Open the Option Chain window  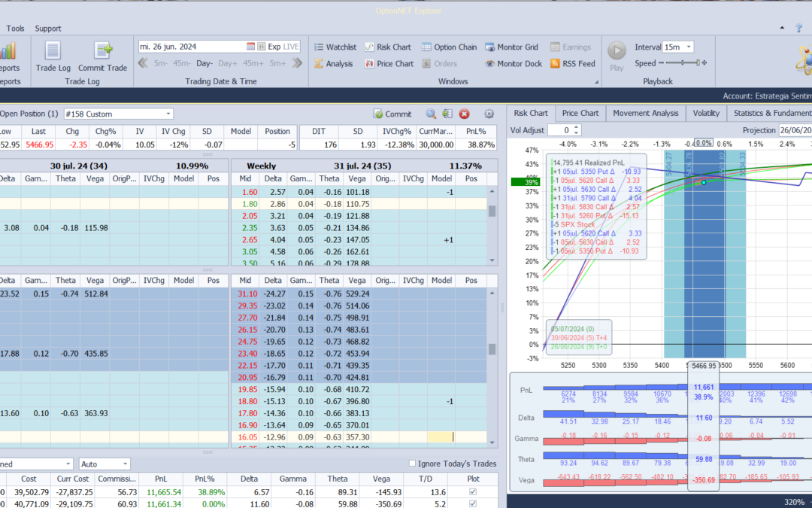click(449, 47)
